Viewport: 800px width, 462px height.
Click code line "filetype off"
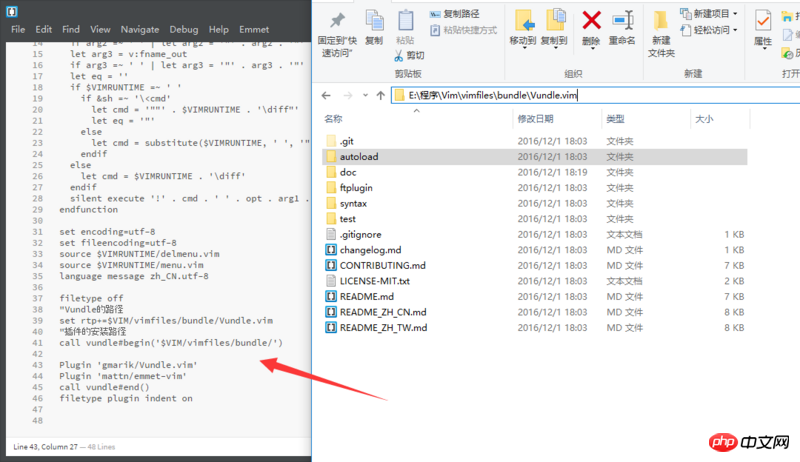pyautogui.click(x=91, y=298)
